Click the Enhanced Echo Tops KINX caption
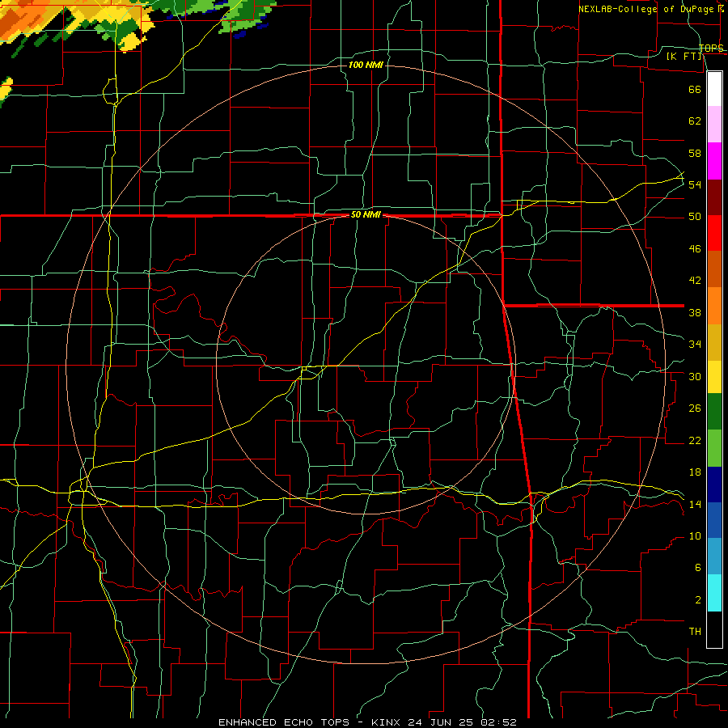 point(368,722)
